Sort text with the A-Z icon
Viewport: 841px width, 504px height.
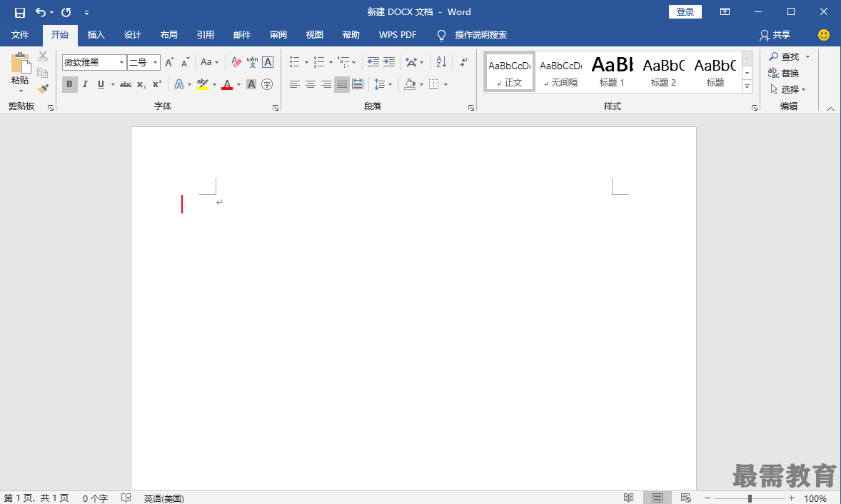tap(441, 62)
